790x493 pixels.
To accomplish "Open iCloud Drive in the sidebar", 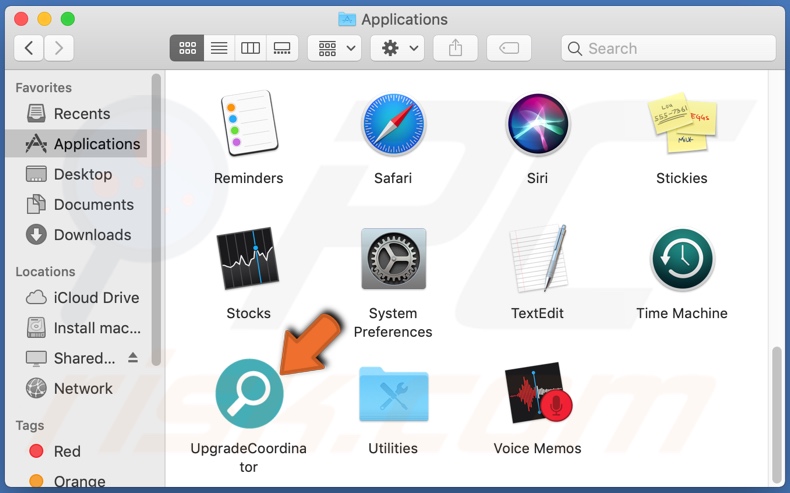I will tap(76, 298).
